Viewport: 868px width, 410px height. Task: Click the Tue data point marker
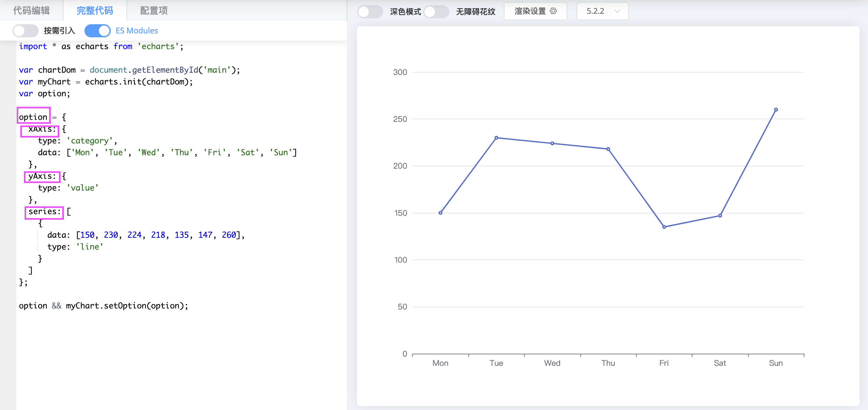pos(496,138)
